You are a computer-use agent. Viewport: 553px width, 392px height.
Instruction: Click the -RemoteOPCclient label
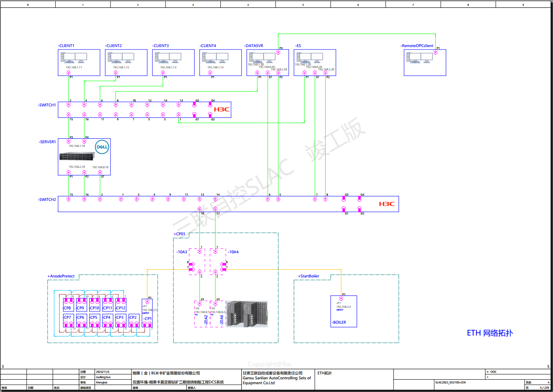pos(417,46)
